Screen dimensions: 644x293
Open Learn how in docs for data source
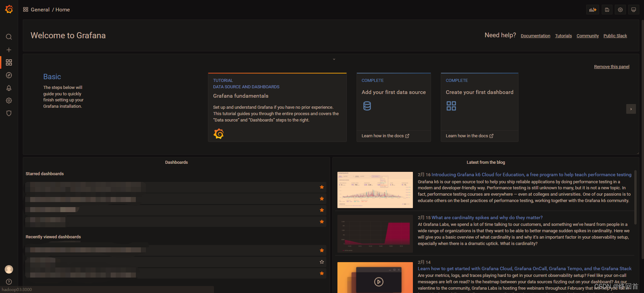[385, 136]
